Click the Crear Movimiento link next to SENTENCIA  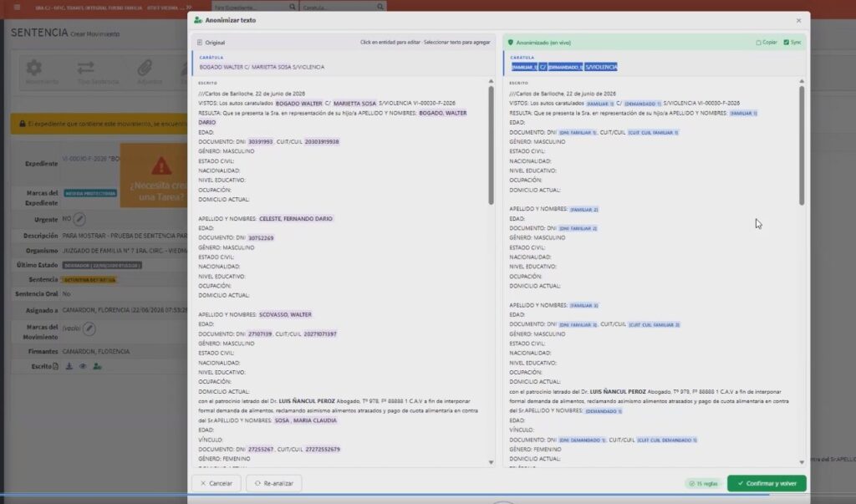[x=95, y=34]
